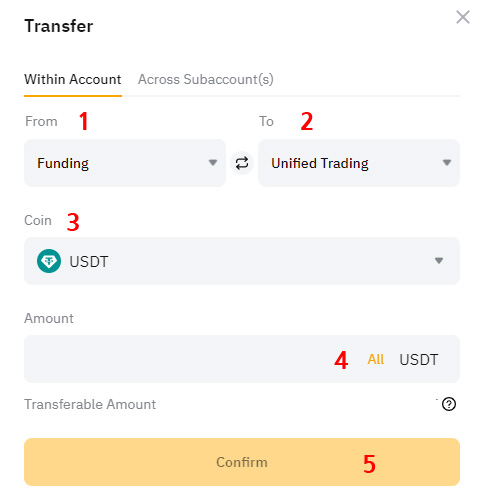Click the Unified Trading dropdown arrow
481x498 pixels.
(x=447, y=163)
